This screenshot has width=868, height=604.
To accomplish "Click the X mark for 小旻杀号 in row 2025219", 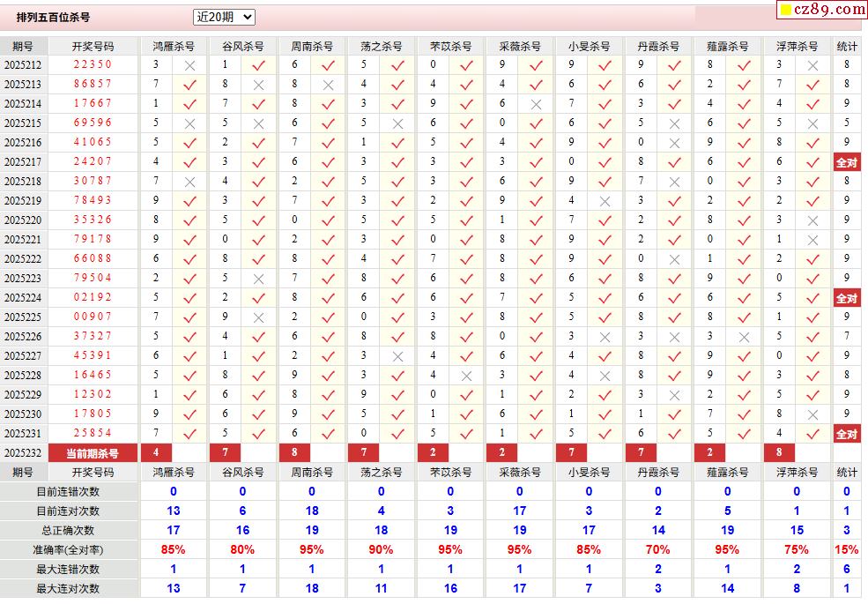I will [x=605, y=201].
